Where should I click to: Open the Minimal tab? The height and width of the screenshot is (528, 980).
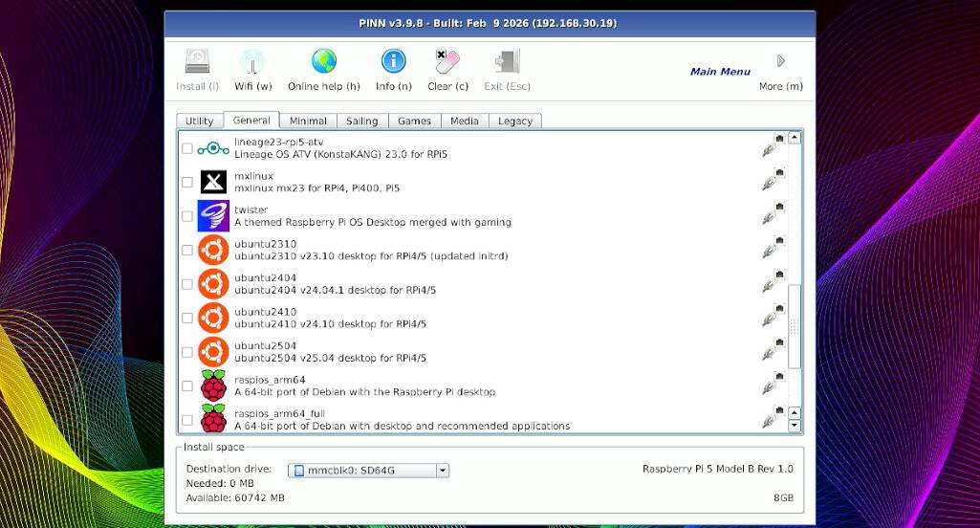pyautogui.click(x=308, y=121)
